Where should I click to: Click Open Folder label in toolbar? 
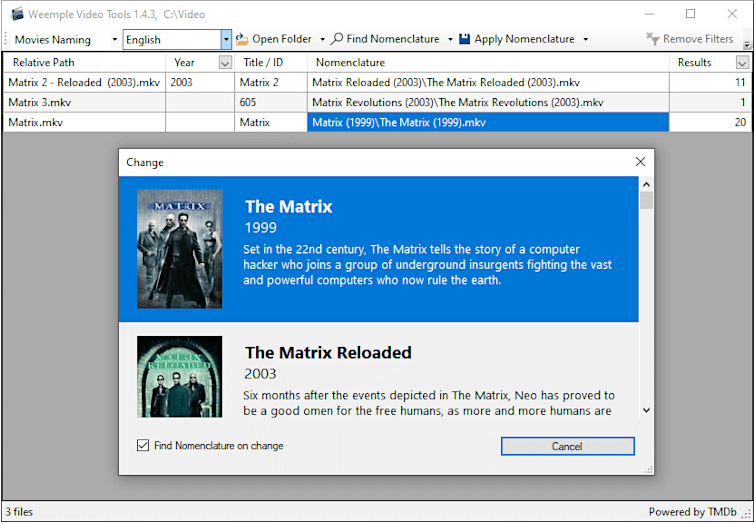282,39
